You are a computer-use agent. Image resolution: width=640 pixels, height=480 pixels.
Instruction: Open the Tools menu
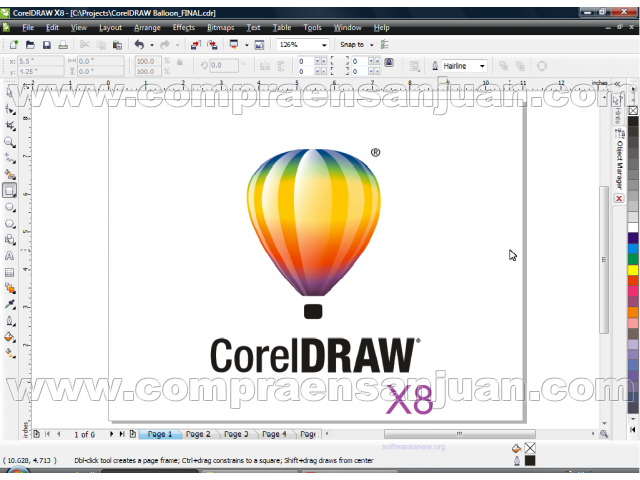312,28
